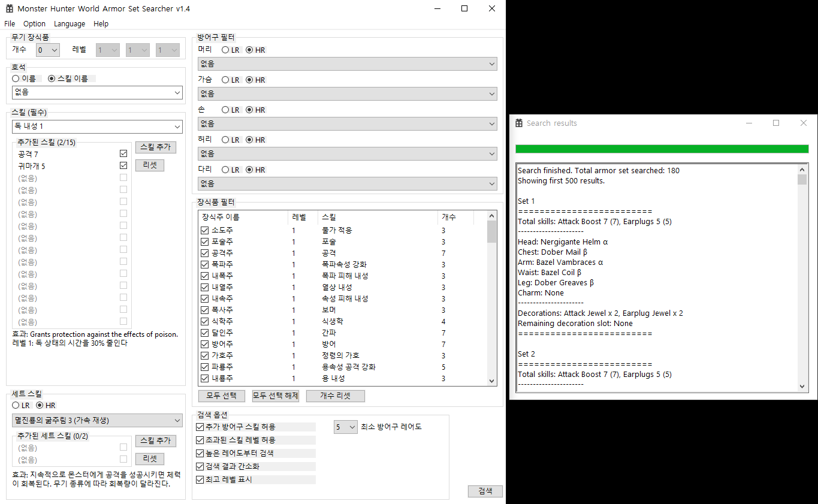Click the 장식주 이름 column header

click(x=243, y=217)
